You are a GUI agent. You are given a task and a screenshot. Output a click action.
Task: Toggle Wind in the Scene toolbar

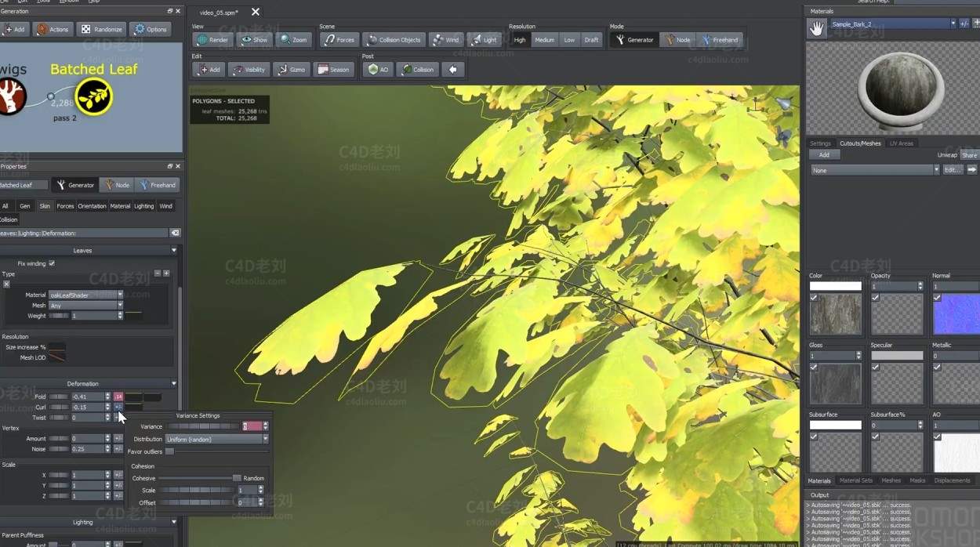click(x=446, y=39)
